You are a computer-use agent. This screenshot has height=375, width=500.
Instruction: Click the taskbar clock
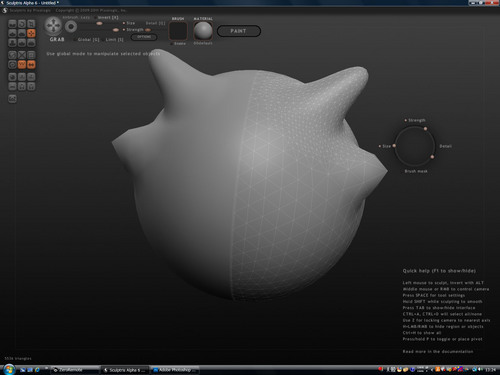[491, 370]
